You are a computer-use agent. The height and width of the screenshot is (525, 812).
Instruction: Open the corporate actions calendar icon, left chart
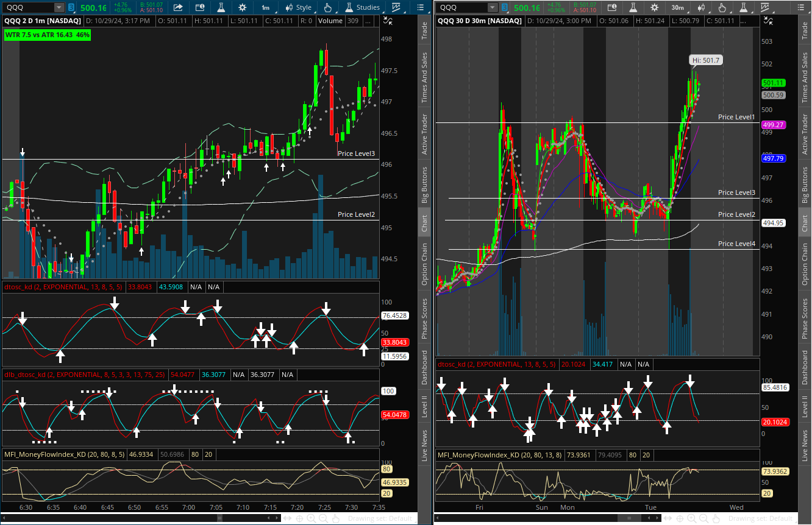[199, 7]
